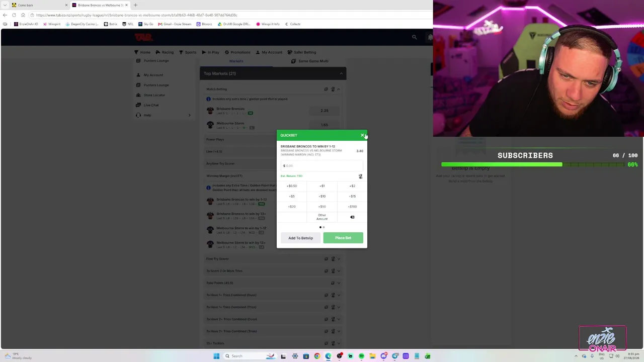The image size is (644, 362).
Task: Select the Same Game Multi tab
Action: [x=310, y=61]
